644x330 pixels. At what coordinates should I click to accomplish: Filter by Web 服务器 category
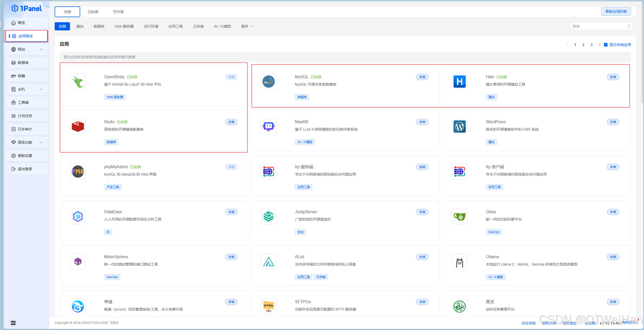pos(124,26)
